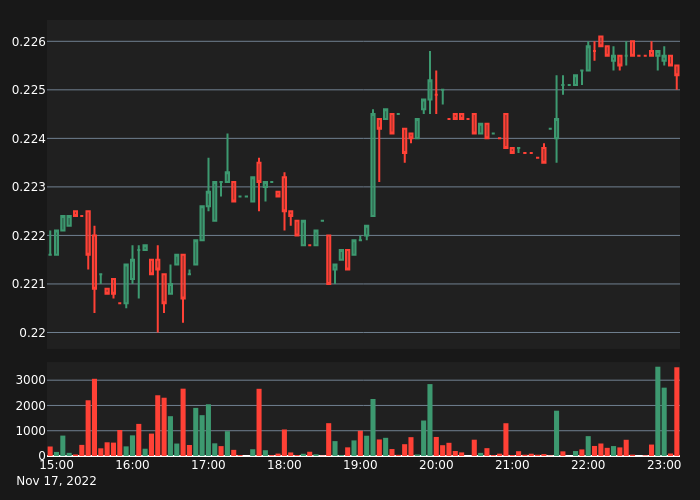Click the Nov 17, 2022 date label
This screenshot has width=700, height=500.
tap(56, 481)
